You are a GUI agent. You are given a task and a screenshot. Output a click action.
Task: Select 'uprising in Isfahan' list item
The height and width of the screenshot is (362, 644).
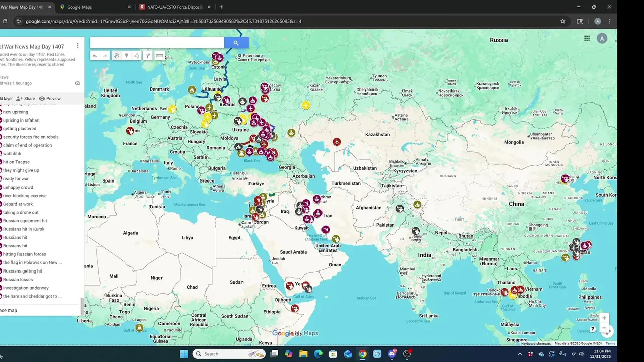pos(21,120)
